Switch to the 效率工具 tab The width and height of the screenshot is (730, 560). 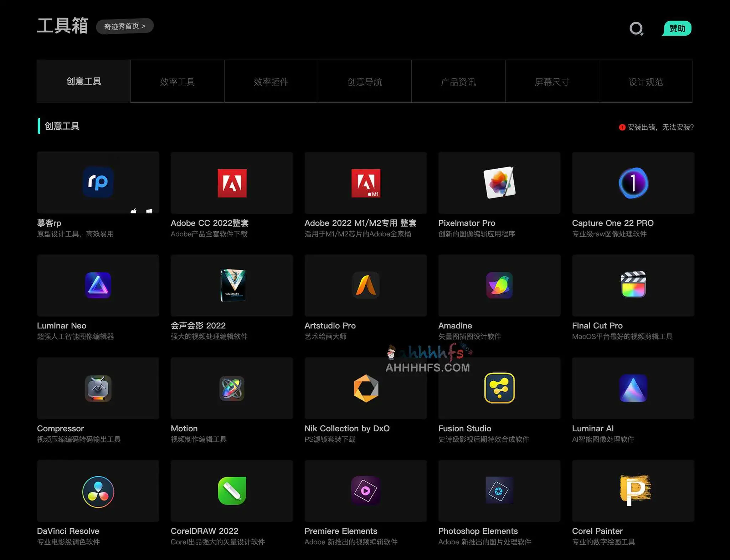pyautogui.click(x=178, y=82)
